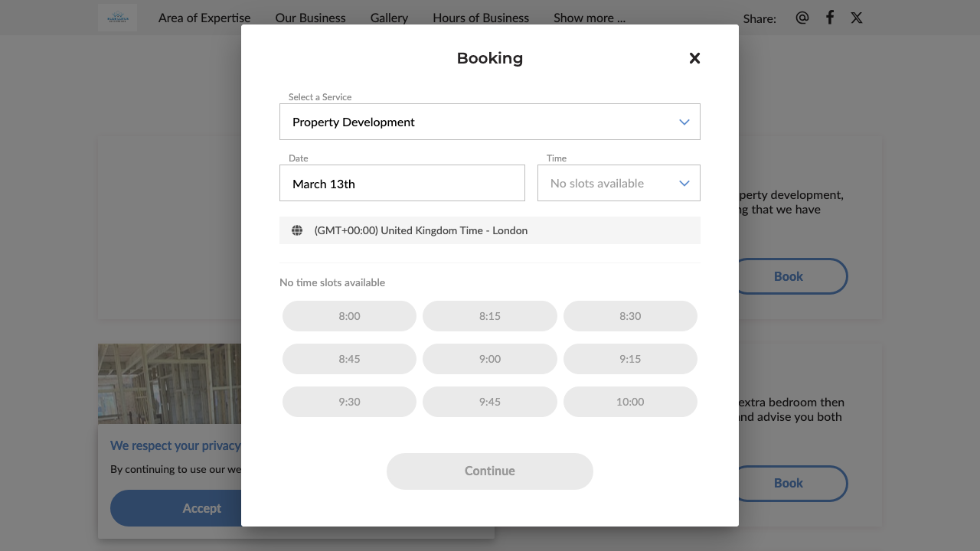This screenshot has height=551, width=980.
Task: Select the 8:00 time slot
Action: click(349, 315)
